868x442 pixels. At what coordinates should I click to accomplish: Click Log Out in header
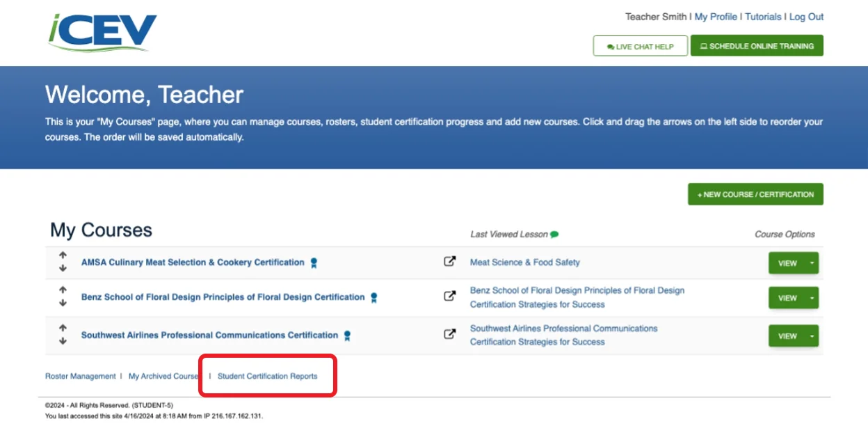point(806,17)
